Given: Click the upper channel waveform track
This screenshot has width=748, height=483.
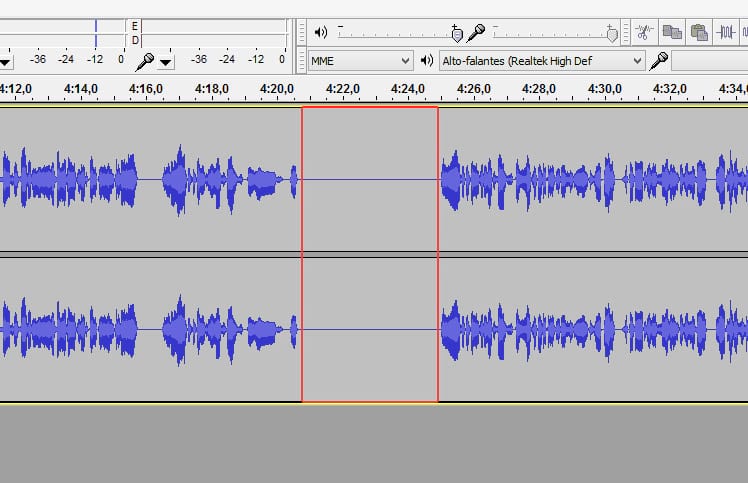Looking at the screenshot, I should [374, 179].
